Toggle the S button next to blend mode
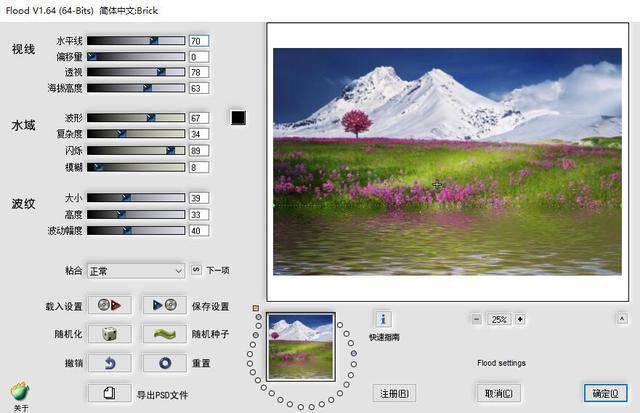 point(196,270)
